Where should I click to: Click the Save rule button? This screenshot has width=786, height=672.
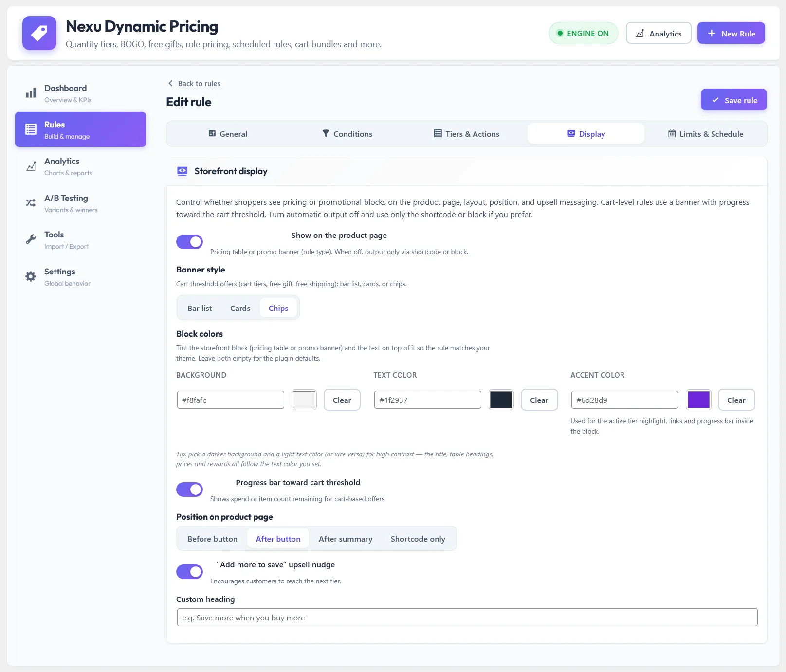coord(734,100)
